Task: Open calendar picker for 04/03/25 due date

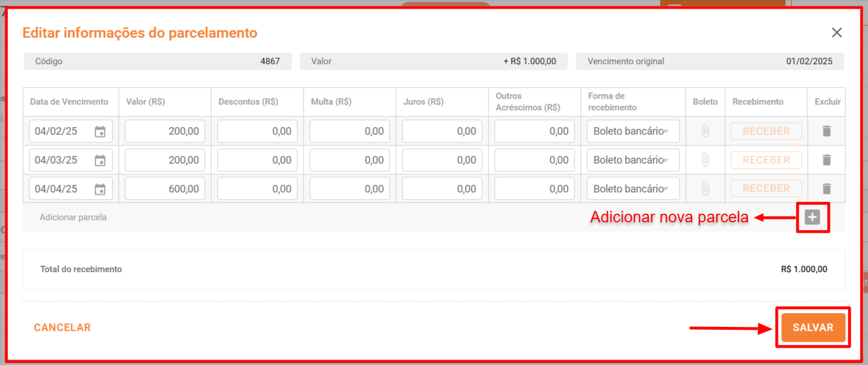Action: (100, 161)
